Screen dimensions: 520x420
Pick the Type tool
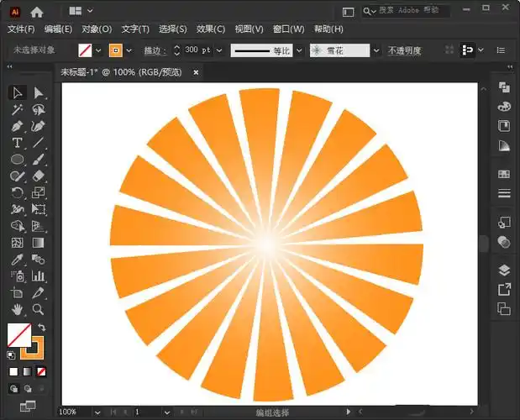[18, 143]
